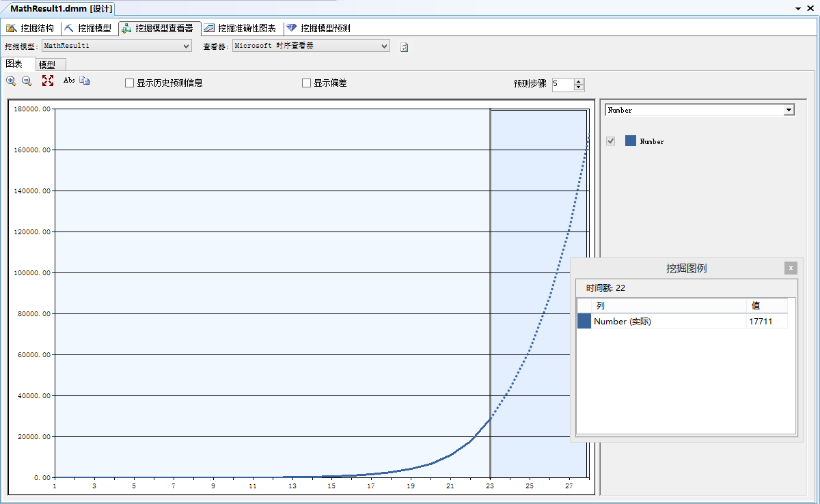Open the 挖掘模型 MathResult1 dropdown
820x504 pixels.
tap(117, 46)
